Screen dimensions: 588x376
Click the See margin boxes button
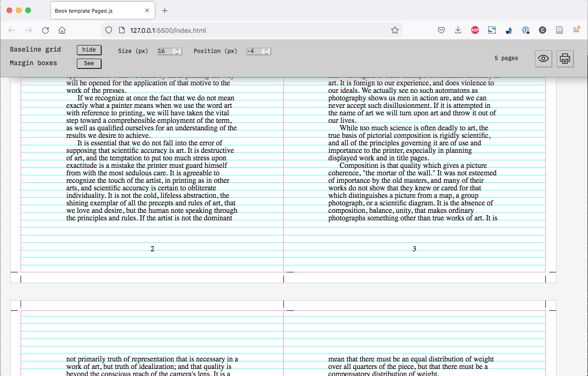(x=89, y=63)
